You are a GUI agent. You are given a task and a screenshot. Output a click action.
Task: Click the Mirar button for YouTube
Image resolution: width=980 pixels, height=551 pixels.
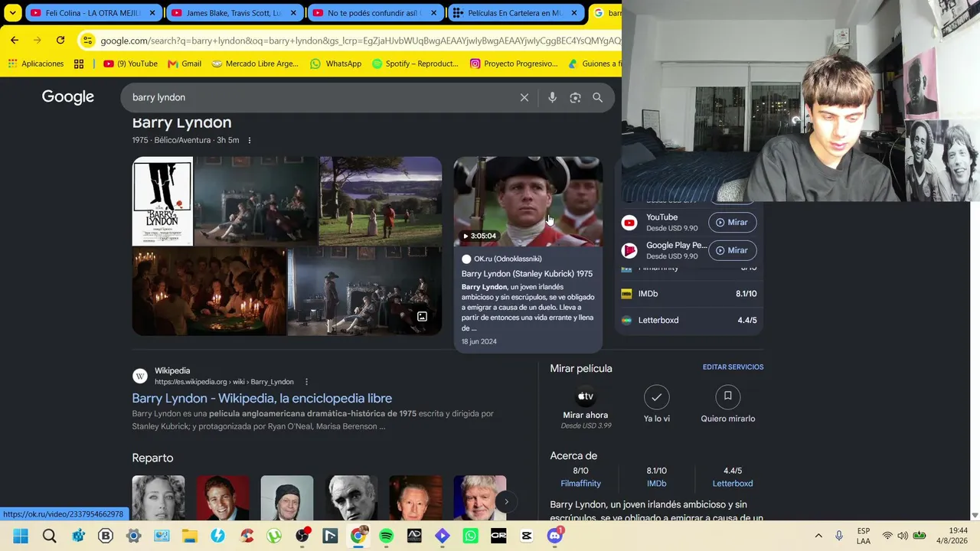(x=733, y=223)
